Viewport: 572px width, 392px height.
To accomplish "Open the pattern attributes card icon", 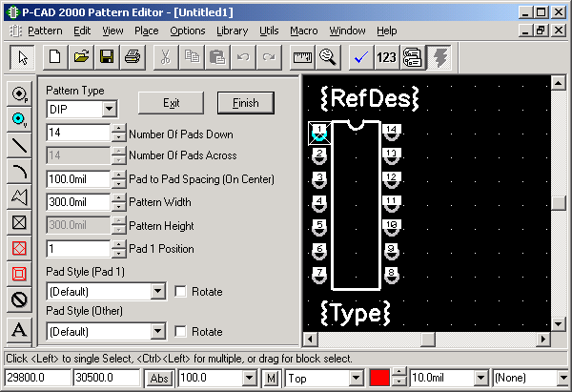I will tap(413, 57).
